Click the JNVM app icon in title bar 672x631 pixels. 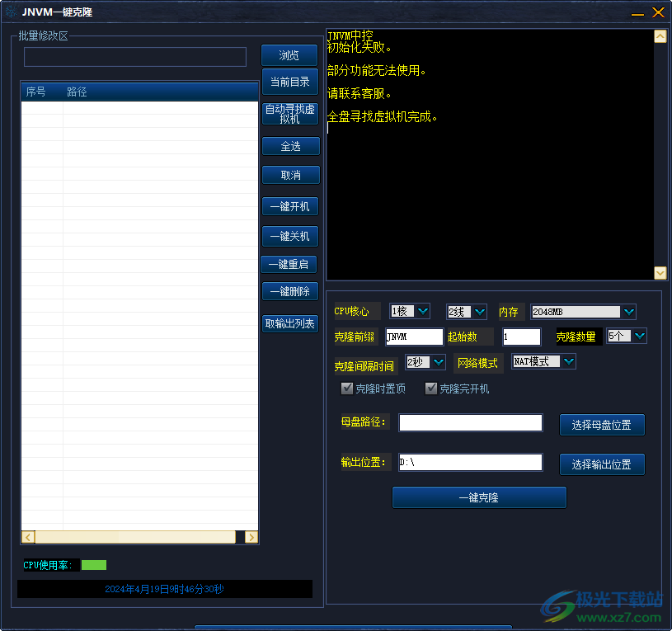pyautogui.click(x=11, y=12)
